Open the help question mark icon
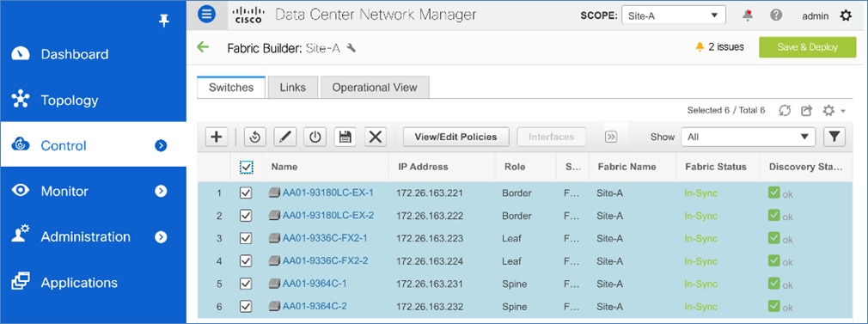 click(776, 15)
